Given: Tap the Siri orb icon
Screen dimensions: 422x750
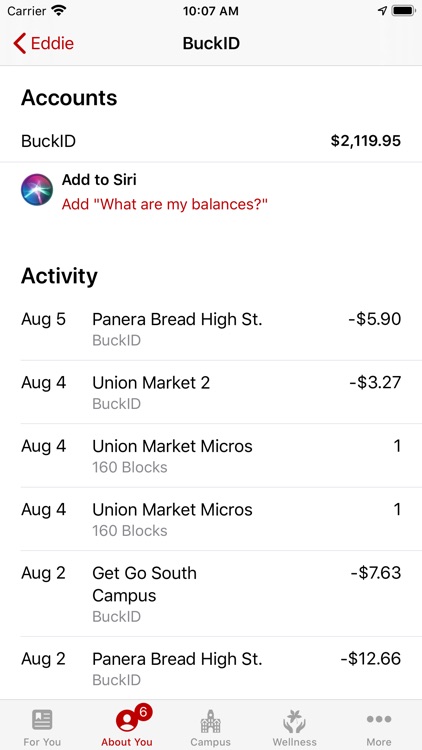Looking at the screenshot, I should (x=37, y=190).
